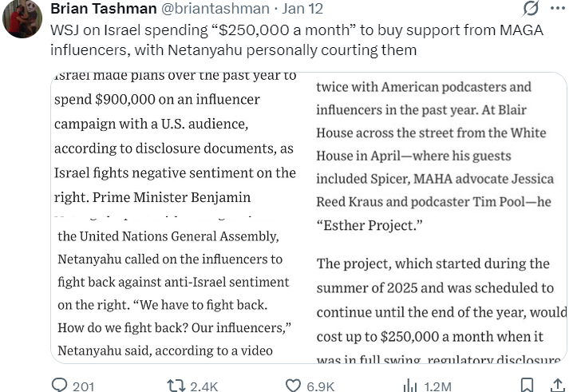Click the share upload icon
Image resolution: width=569 pixels, height=392 pixels.
click(556, 386)
